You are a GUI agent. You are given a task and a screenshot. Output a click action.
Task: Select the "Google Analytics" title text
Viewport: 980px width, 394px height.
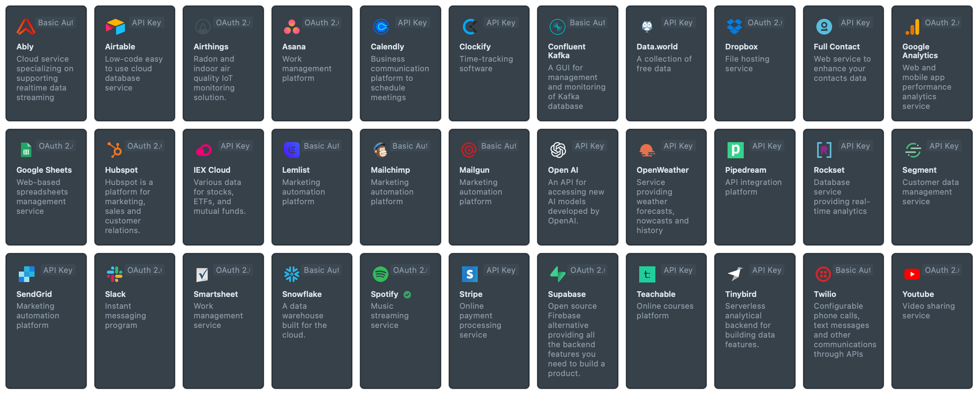pyautogui.click(x=920, y=51)
